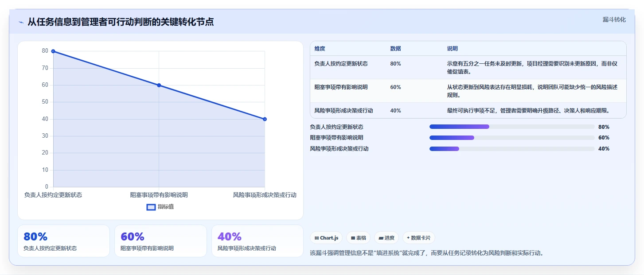Select the chart data point at value 80
Viewport: 644px width, 275px height.
53,51
